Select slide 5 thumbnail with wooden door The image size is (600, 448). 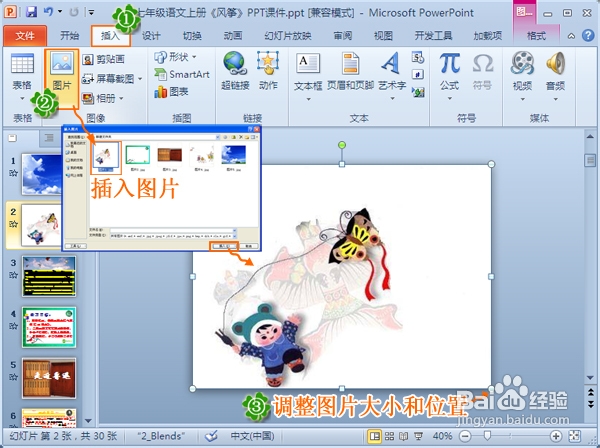click(x=49, y=378)
